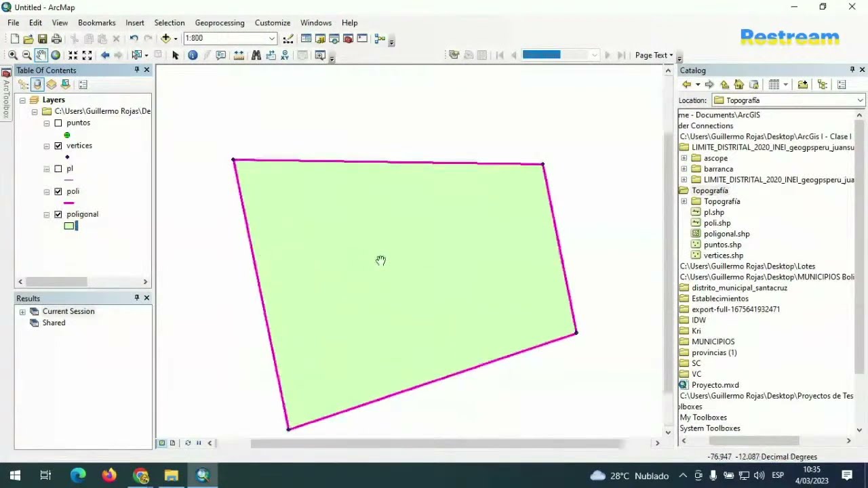The height and width of the screenshot is (488, 868).
Task: Go back to previous extent
Action: pyautogui.click(x=105, y=55)
